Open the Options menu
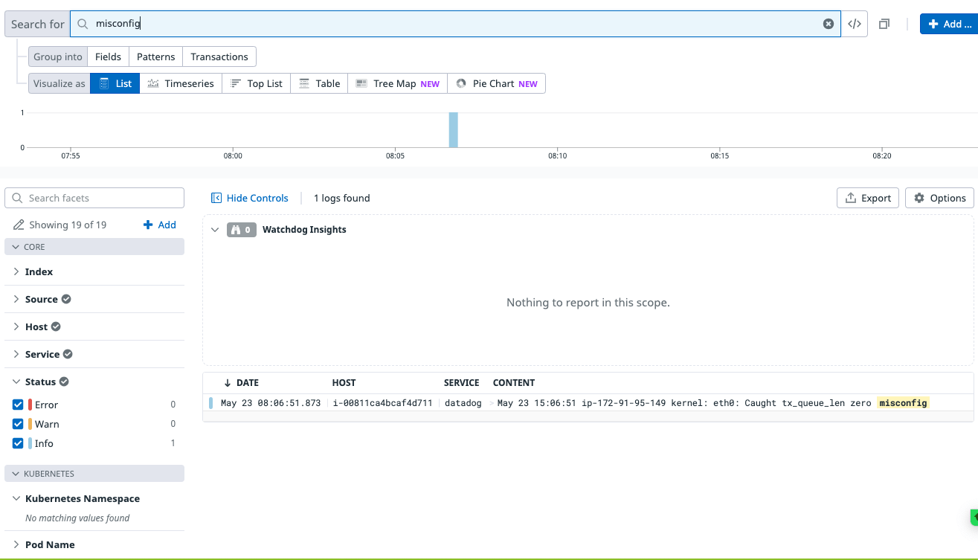 939,198
